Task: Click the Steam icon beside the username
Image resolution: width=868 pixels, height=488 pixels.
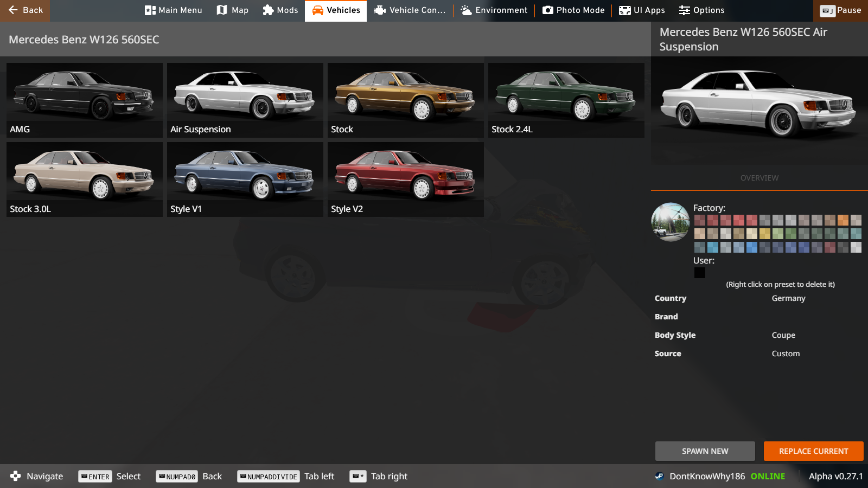Action: click(659, 476)
